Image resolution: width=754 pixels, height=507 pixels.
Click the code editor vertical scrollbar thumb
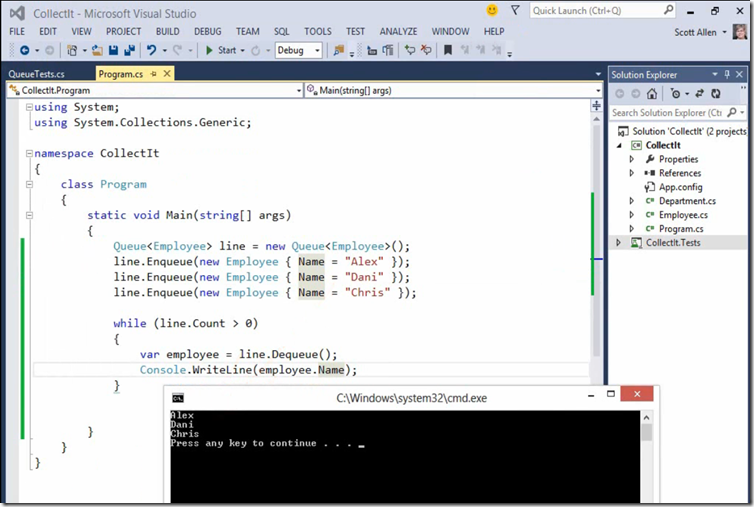(x=596, y=241)
